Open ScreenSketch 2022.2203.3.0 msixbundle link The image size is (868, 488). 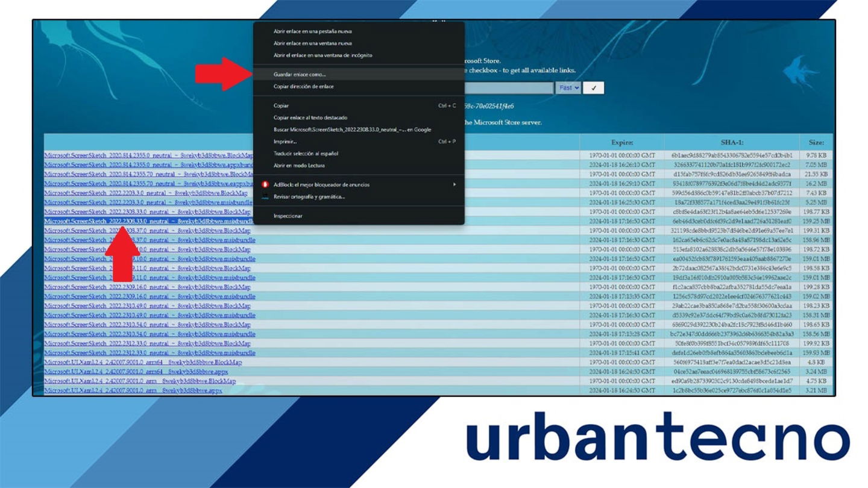point(148,202)
